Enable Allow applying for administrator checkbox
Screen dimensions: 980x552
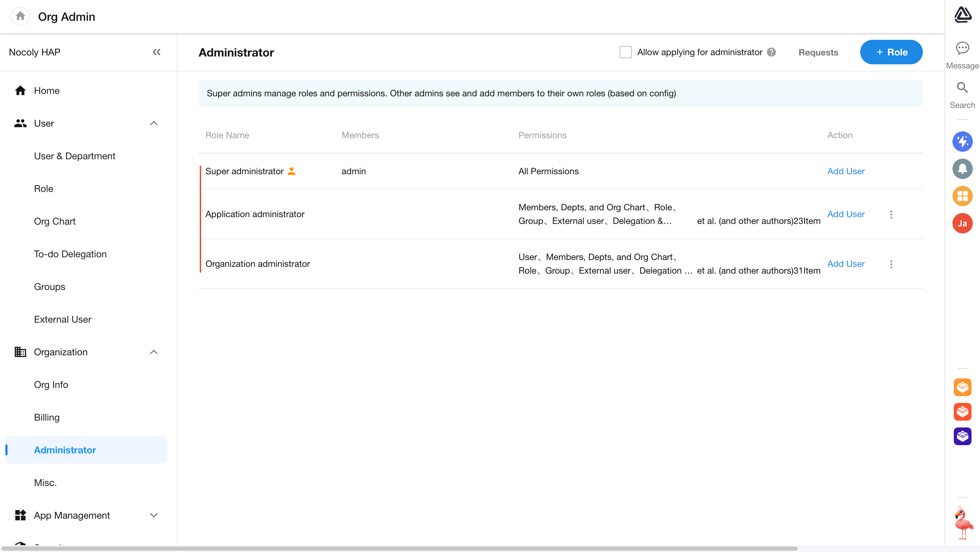click(625, 52)
